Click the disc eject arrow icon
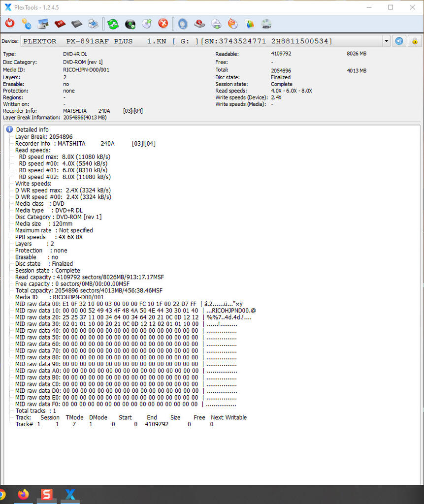424x504 pixels. coord(147,24)
